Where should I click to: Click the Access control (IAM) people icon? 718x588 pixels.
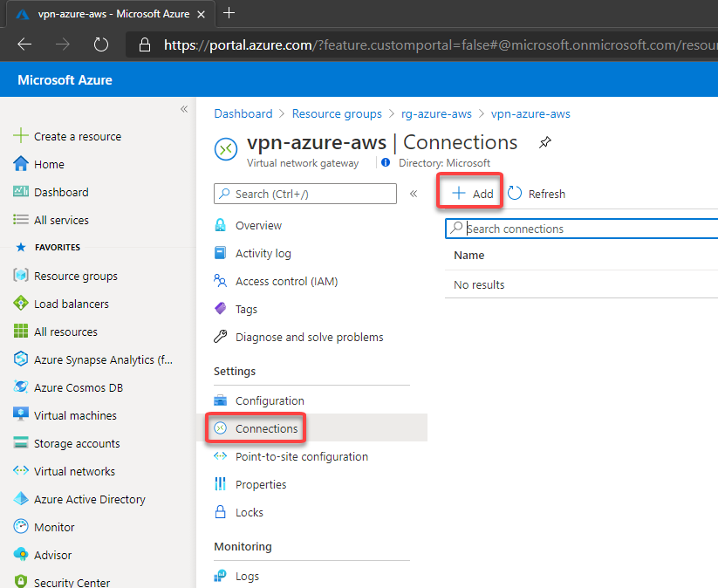click(220, 281)
